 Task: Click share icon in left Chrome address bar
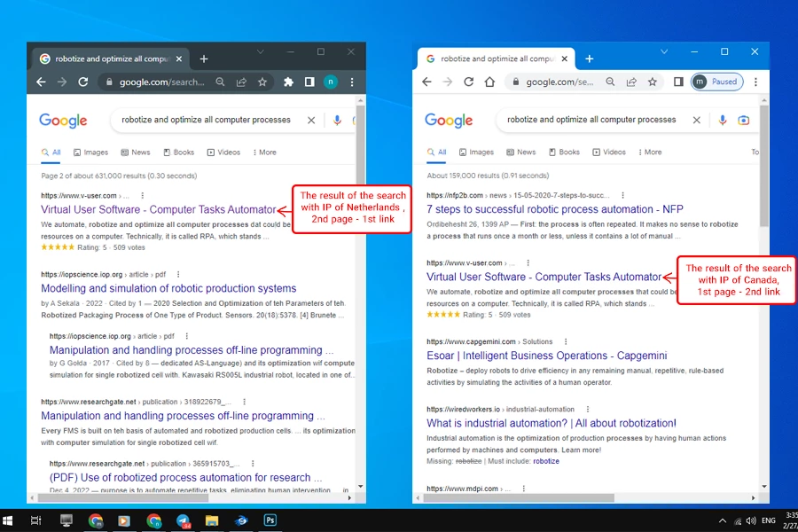click(241, 82)
